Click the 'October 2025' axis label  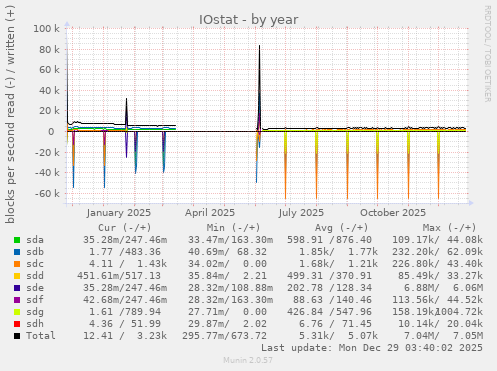pyautogui.click(x=393, y=213)
